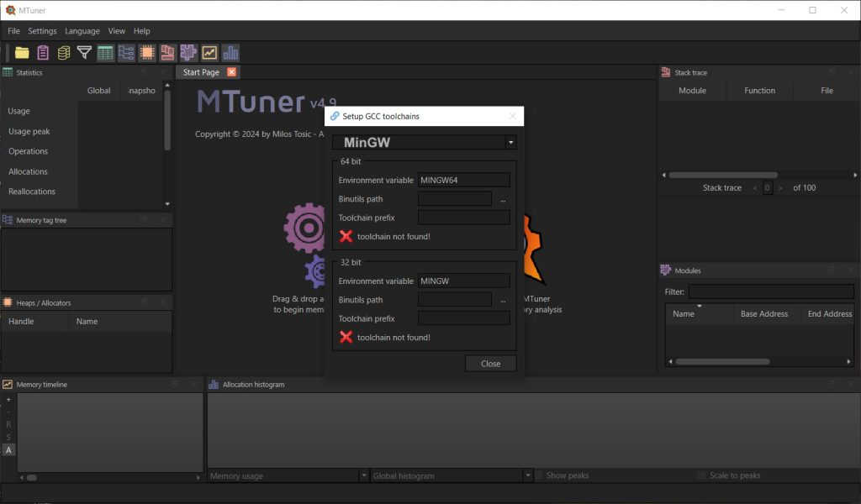Open the Help menu

click(141, 31)
